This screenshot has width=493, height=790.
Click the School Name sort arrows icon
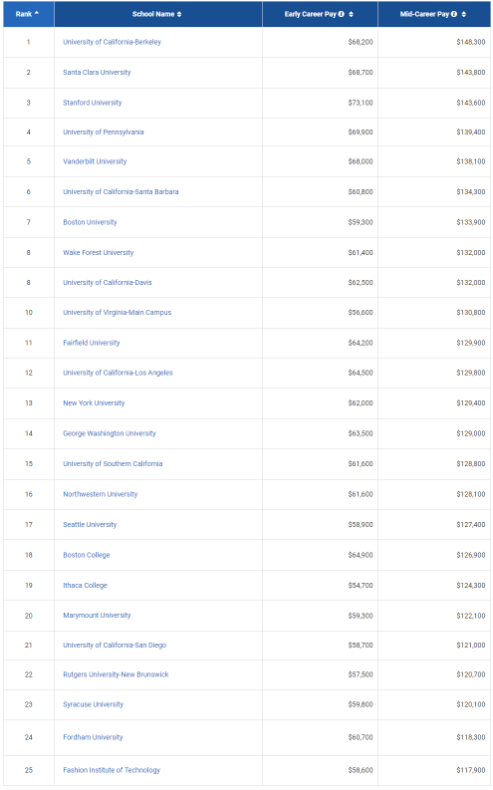click(179, 14)
